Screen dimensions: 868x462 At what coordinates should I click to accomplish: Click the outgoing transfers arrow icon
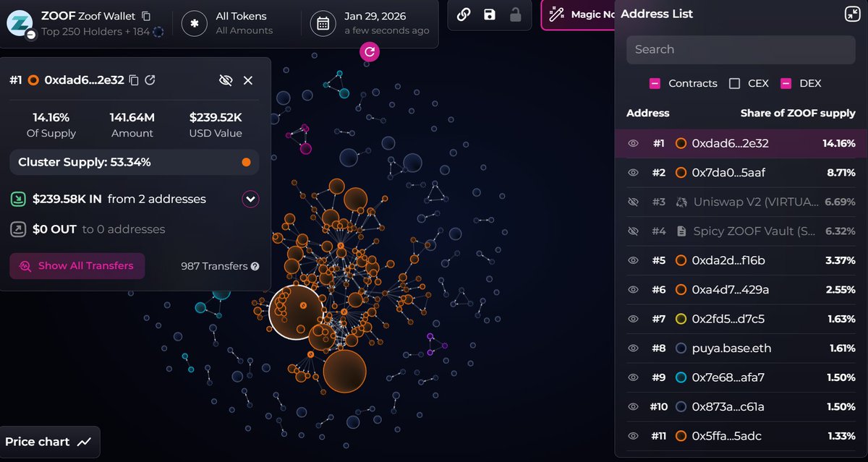18,229
